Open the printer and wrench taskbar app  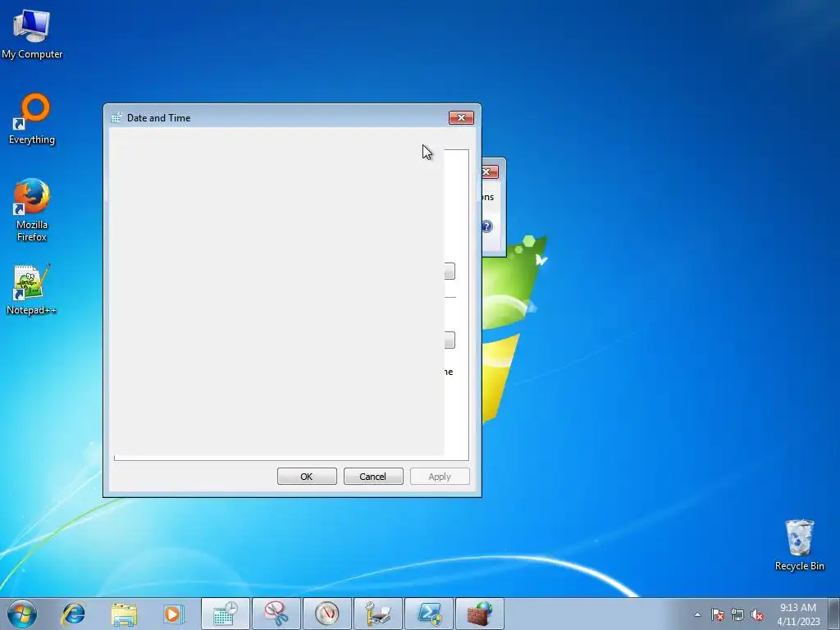tap(377, 614)
